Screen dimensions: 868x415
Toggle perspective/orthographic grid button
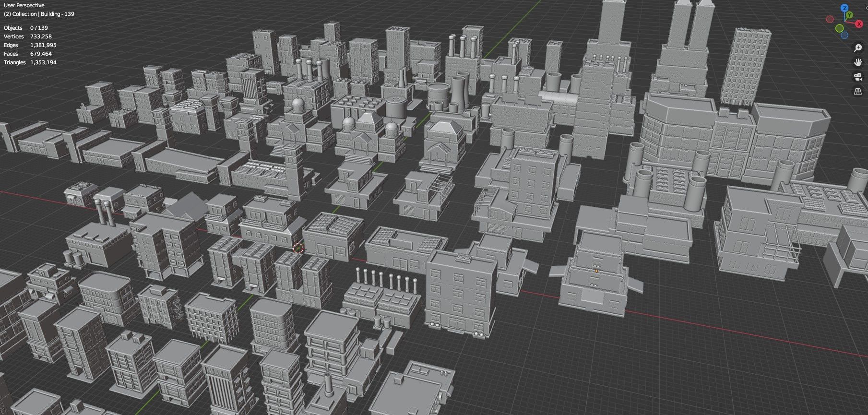858,91
